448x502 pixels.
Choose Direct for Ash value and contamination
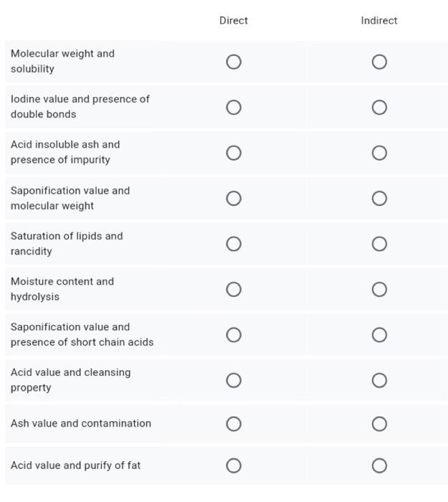234,424
